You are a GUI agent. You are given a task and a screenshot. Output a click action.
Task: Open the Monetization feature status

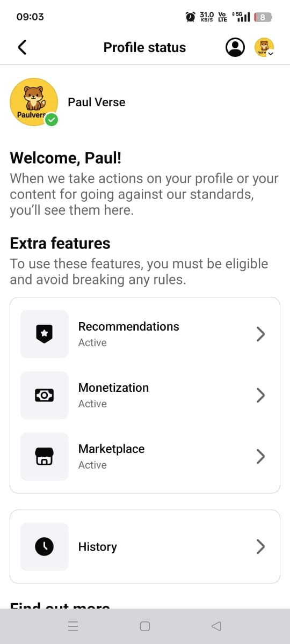(145, 395)
